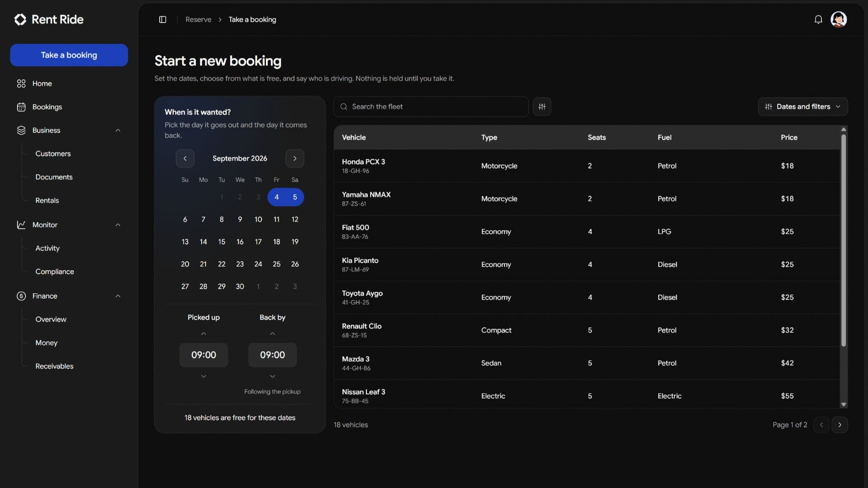
Task: Click the vehicle table scrollbar thumb
Action: 843,240
